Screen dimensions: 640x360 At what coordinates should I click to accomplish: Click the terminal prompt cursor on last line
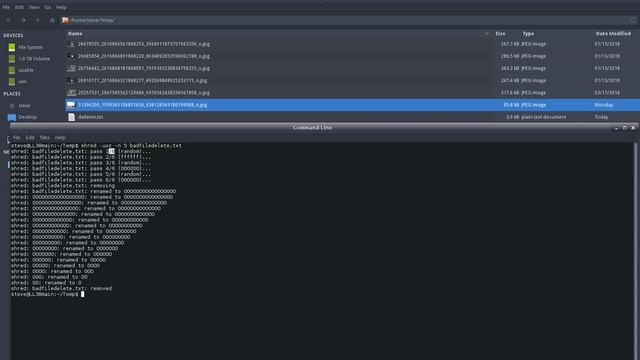tap(82, 294)
